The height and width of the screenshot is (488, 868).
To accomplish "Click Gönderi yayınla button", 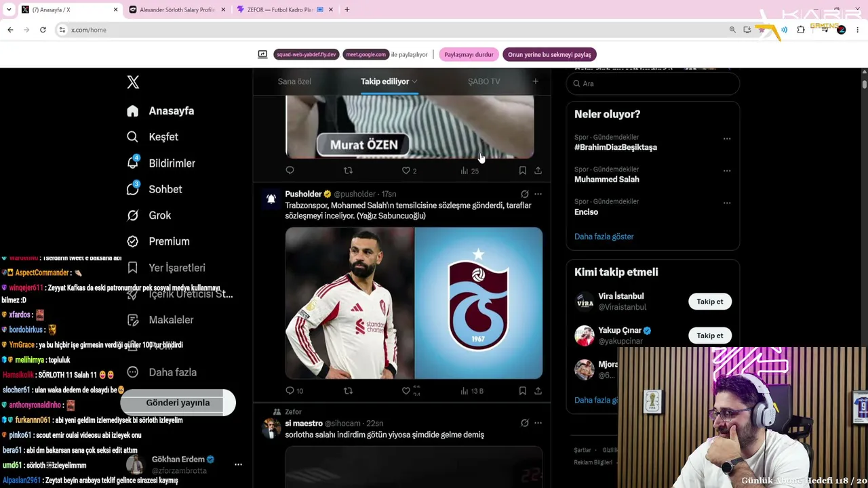I will [178, 403].
